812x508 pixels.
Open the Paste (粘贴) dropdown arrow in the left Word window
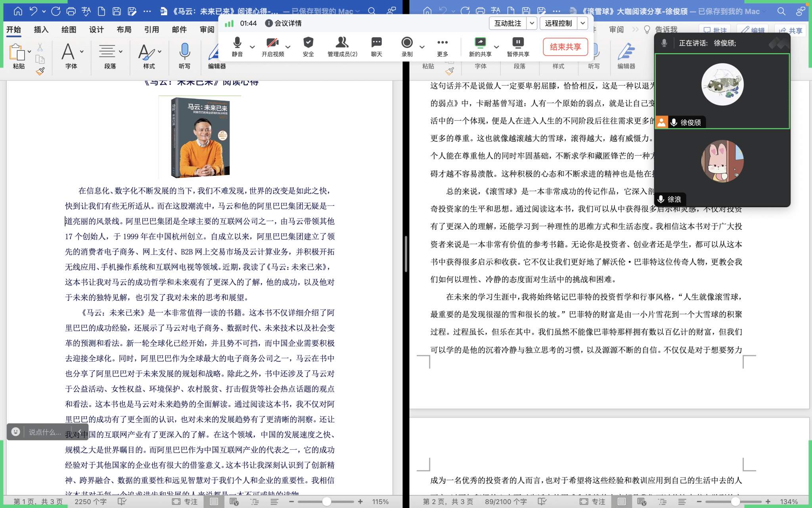click(x=29, y=52)
